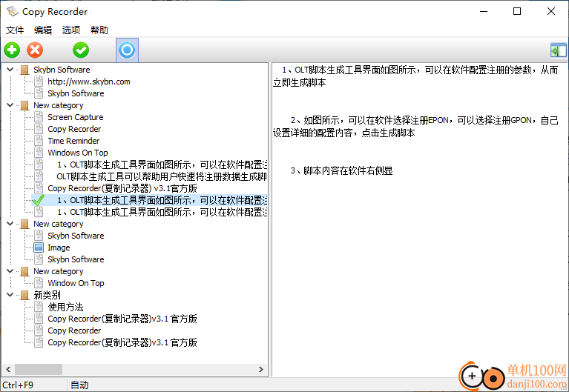Click the red X delete button
This screenshot has height=392, width=569.
point(35,50)
